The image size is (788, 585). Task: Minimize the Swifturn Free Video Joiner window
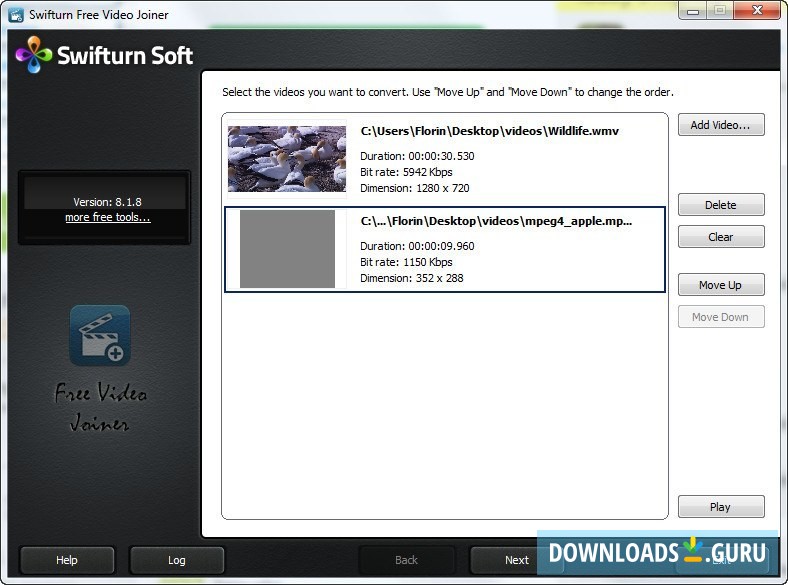[693, 11]
